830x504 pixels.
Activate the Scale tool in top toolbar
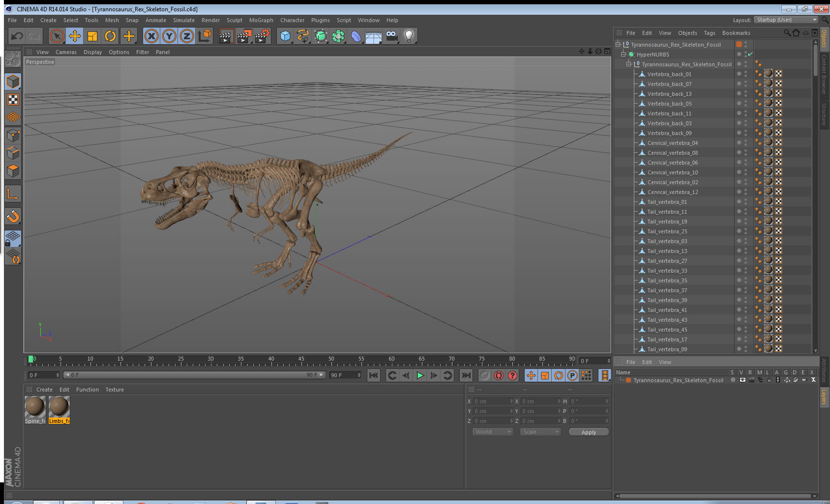[92, 36]
